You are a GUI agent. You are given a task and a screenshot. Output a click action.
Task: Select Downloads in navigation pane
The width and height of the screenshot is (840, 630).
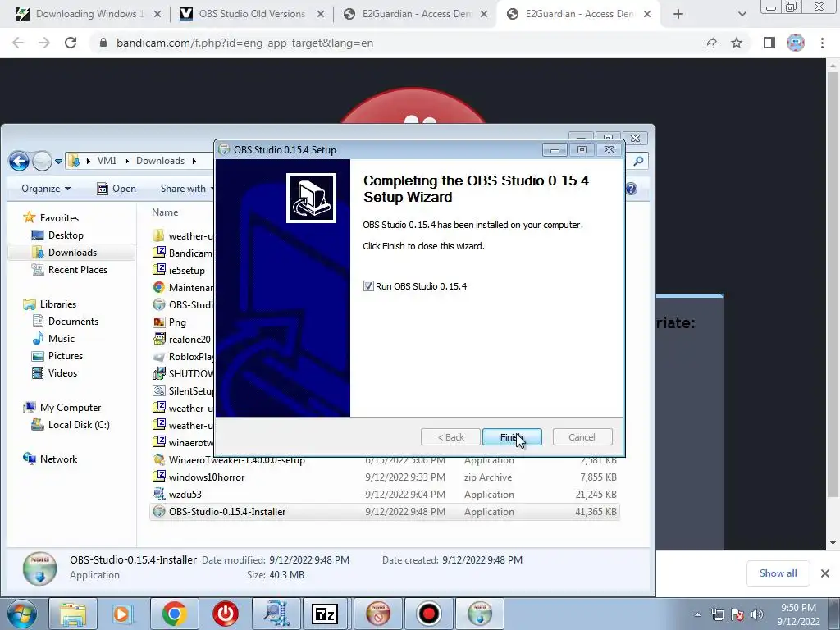coord(72,253)
